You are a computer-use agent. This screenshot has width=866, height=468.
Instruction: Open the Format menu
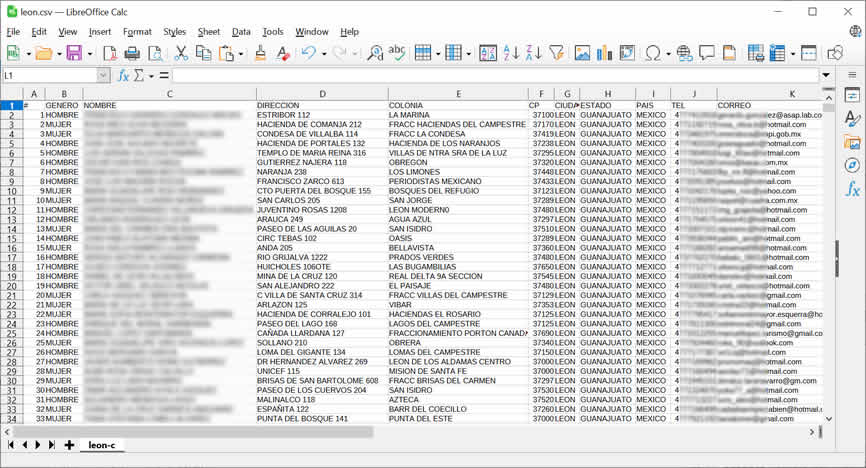point(137,32)
